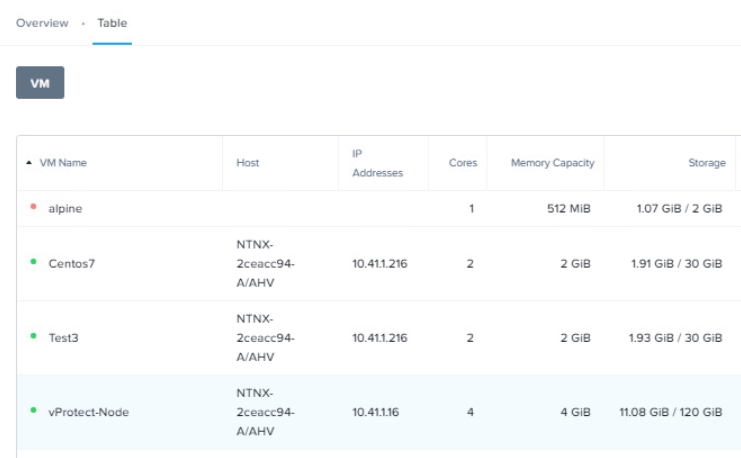Click the IP Addresses column header
Screen dimensions: 741x458
pos(377,163)
